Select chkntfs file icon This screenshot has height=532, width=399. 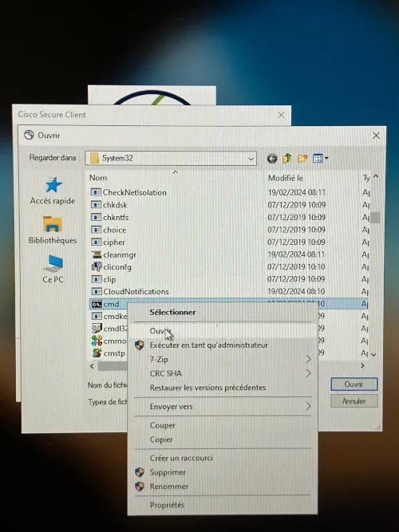click(x=96, y=217)
